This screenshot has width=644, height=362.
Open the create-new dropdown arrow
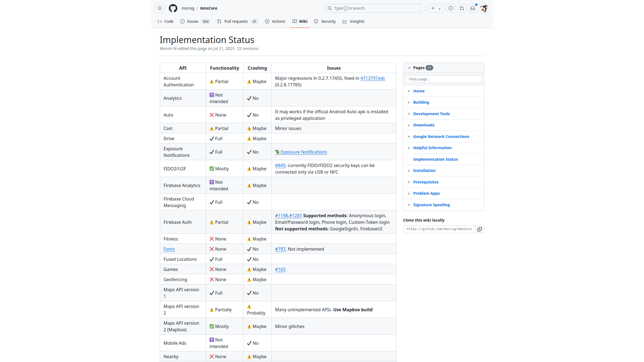[440, 9]
